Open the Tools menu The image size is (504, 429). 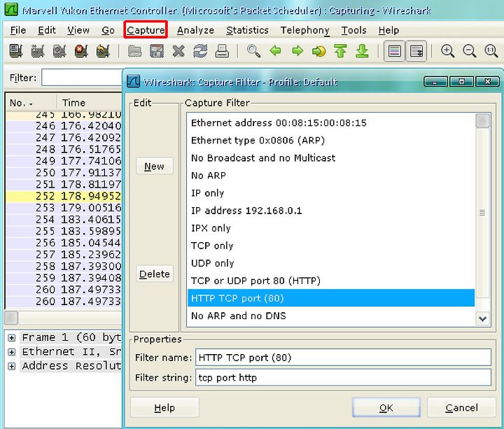click(353, 30)
